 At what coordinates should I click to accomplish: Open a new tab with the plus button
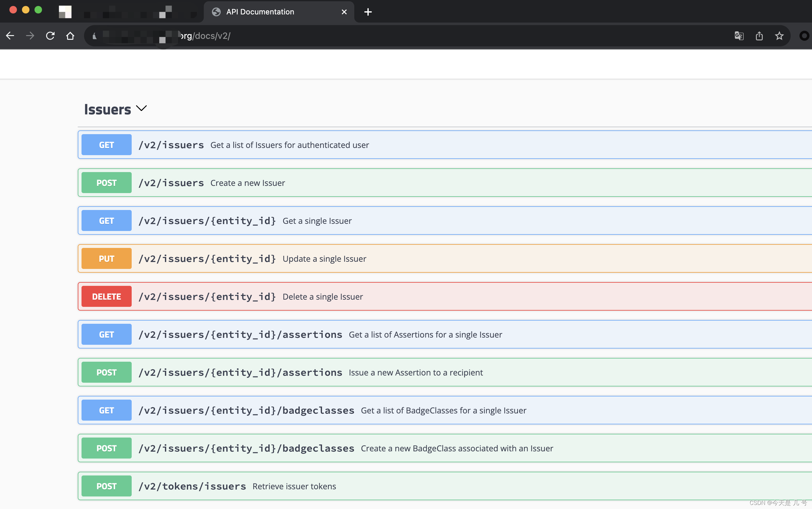tap(368, 12)
